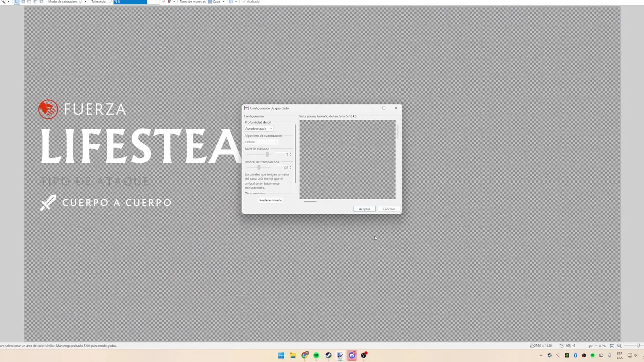Screen dimensions: 644x362
Task: Select the first selection mode icon in toolbar
Action: [x=17, y=2]
